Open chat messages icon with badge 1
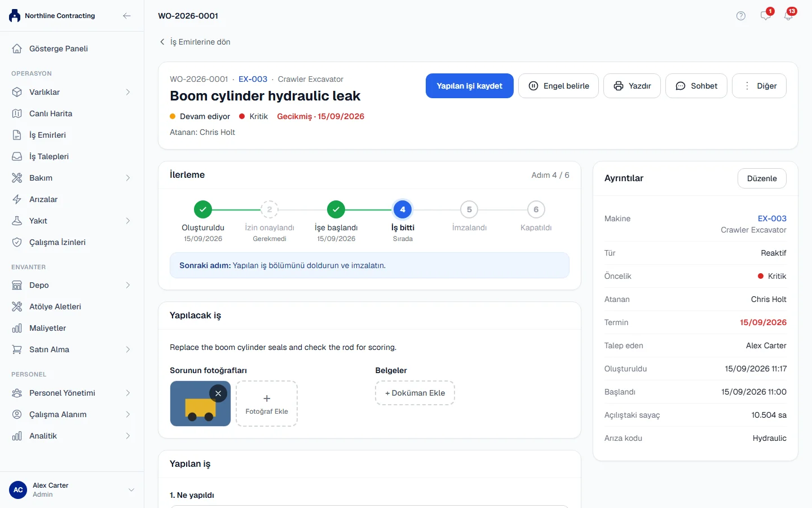The height and width of the screenshot is (508, 812). click(766, 15)
